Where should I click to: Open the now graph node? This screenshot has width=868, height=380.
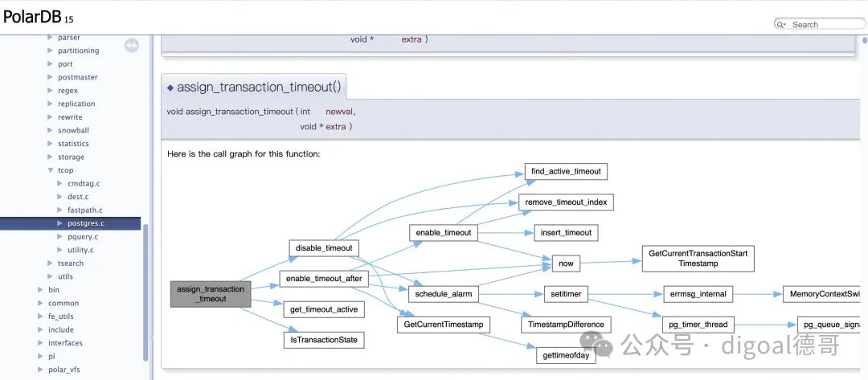point(566,264)
